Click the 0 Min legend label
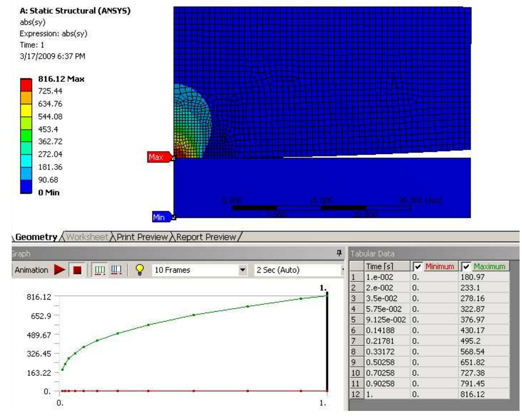 click(49, 192)
